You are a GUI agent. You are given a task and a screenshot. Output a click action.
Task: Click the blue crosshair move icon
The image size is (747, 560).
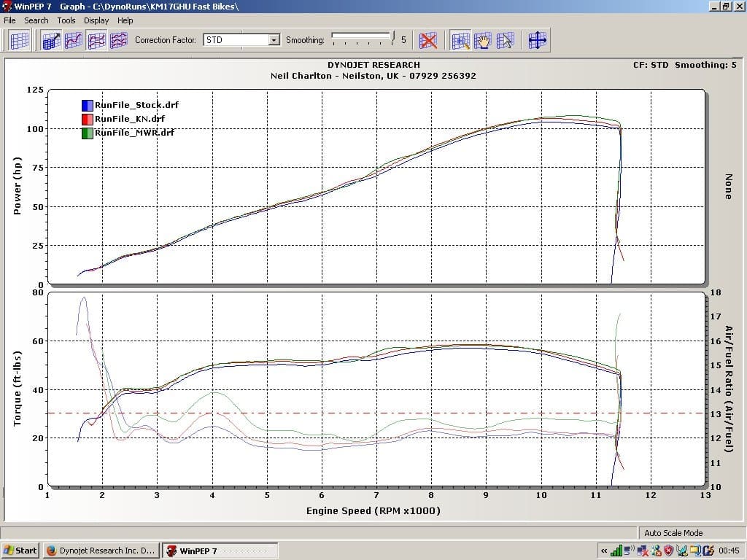[537, 40]
